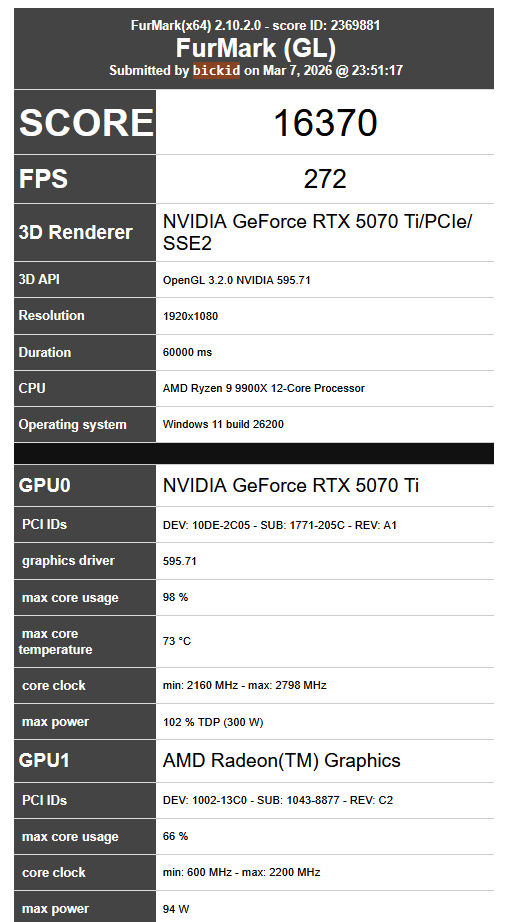
Task: Open the bickid submitter profile link
Action: coord(216,71)
